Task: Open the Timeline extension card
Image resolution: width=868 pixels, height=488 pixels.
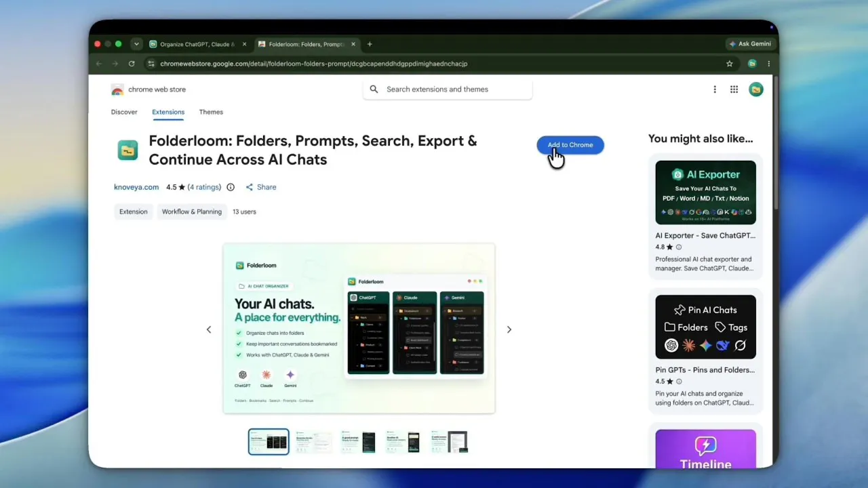Action: pos(705,447)
